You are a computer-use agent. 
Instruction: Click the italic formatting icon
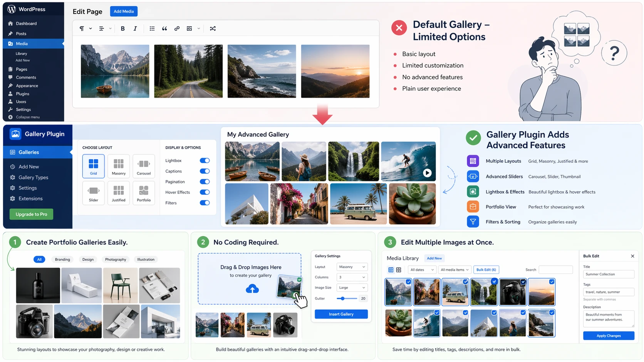click(135, 28)
